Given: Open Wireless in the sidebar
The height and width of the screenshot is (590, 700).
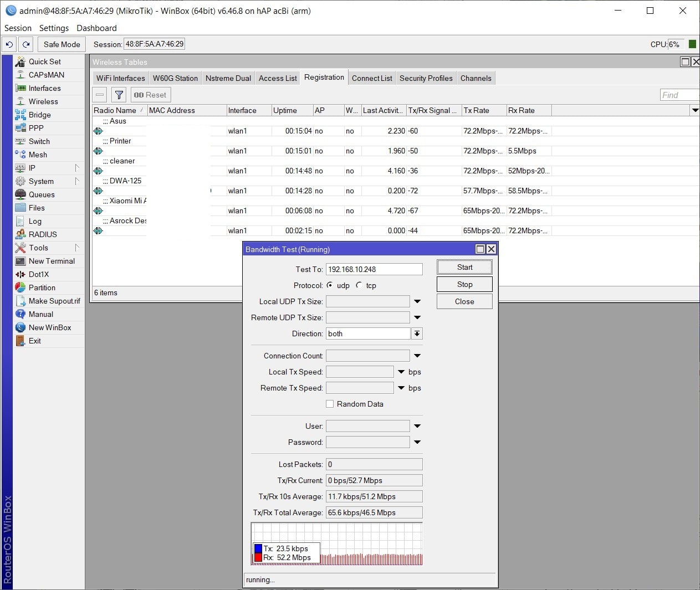Looking at the screenshot, I should click(43, 101).
